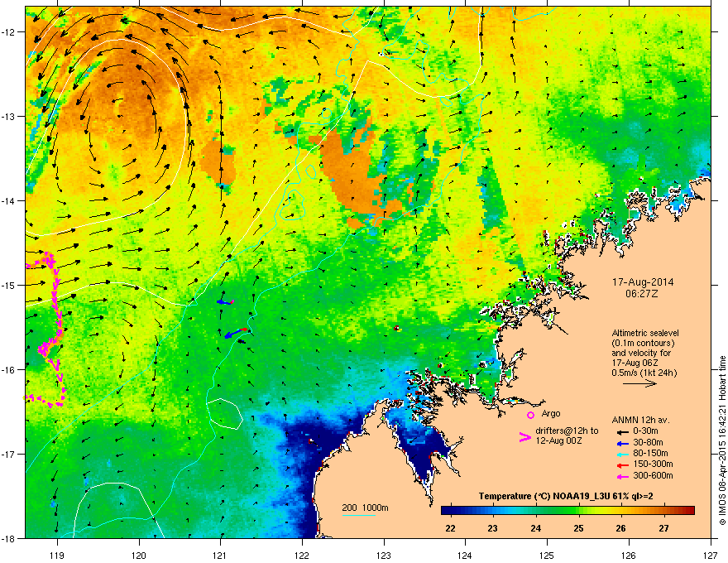Click the '200 1000m' depth contour label
The image size is (728, 563).
click(x=365, y=508)
